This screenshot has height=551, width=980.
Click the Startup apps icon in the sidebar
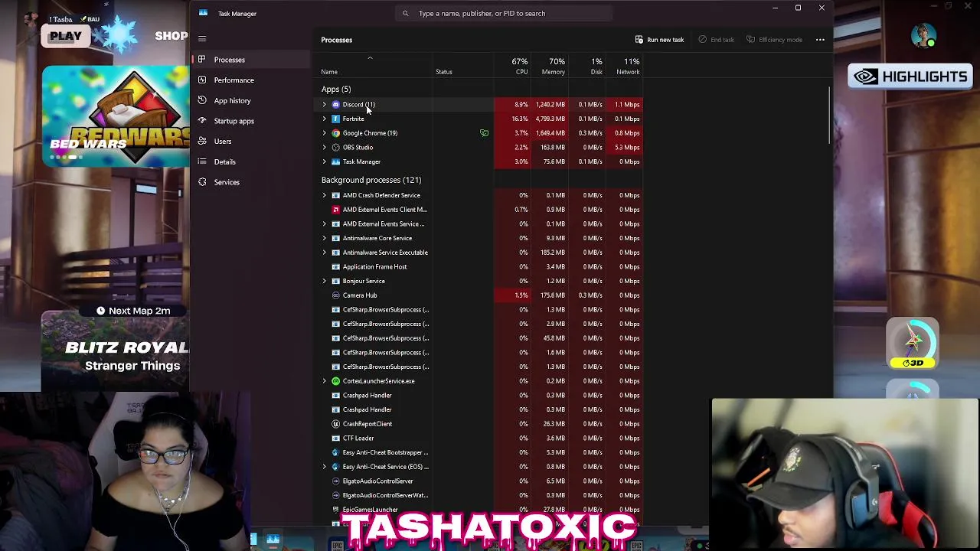(x=201, y=121)
